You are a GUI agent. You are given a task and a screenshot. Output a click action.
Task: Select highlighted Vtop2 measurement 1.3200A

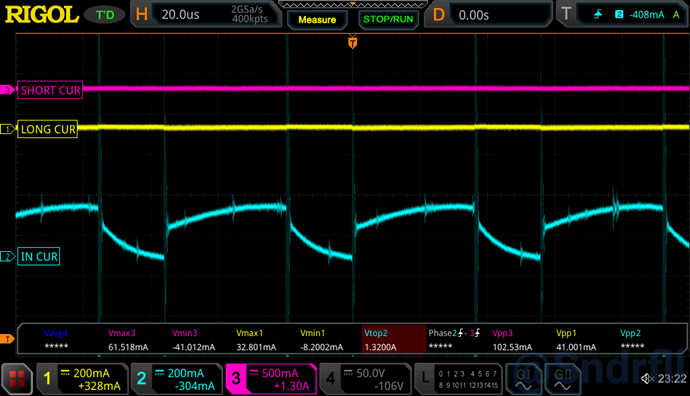[x=394, y=339]
